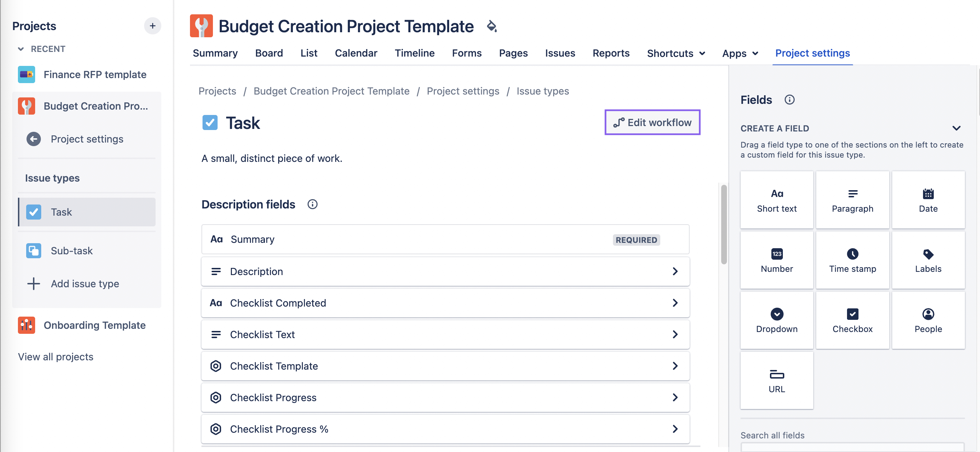Viewport: 980px width, 452px height.
Task: Open the Shortcuts dropdown menu
Action: coord(676,53)
